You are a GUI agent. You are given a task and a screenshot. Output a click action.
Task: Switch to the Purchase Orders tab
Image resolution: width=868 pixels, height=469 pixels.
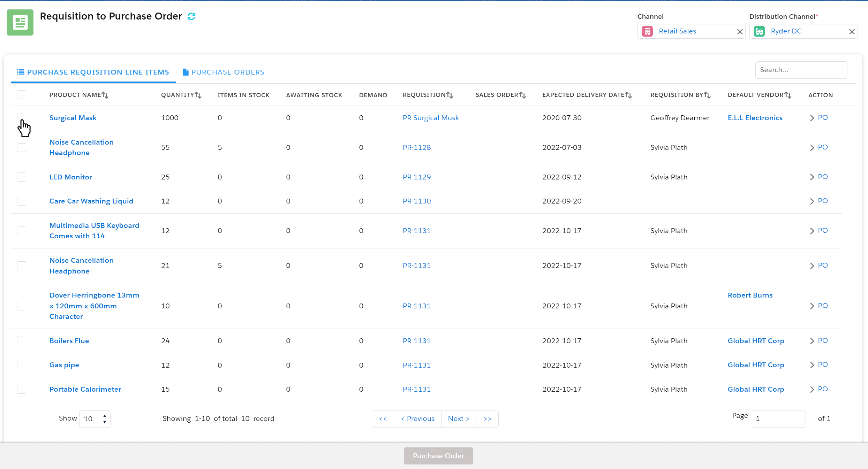click(x=224, y=72)
